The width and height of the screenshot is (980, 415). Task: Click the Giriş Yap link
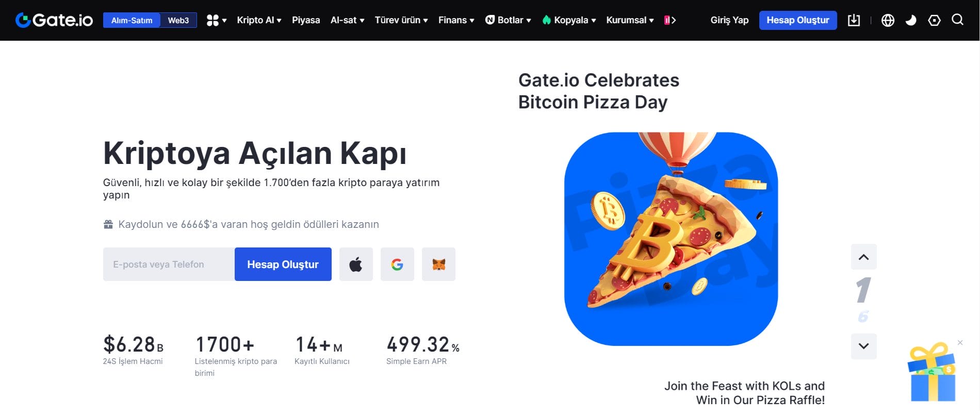(729, 20)
